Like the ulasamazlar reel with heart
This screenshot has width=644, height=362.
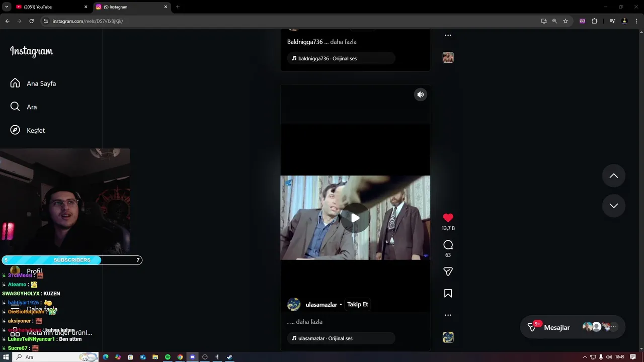448,218
